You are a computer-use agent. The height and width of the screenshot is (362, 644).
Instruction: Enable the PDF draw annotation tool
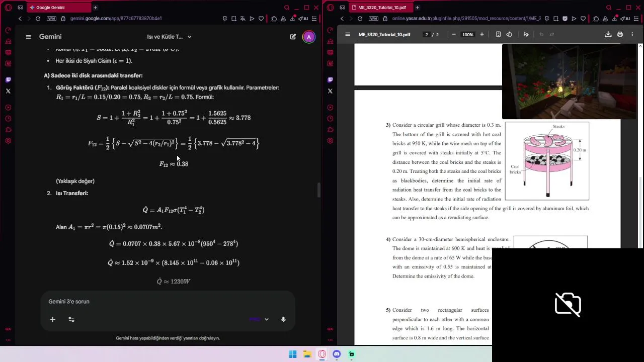click(x=526, y=35)
